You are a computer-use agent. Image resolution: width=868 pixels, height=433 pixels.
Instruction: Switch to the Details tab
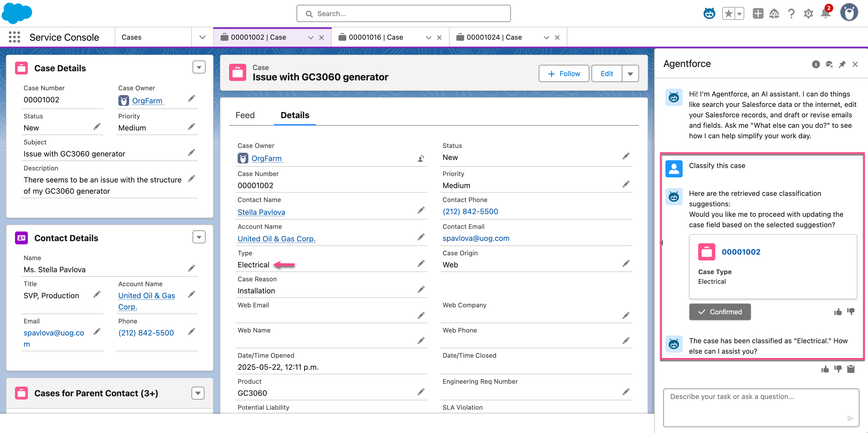click(x=295, y=115)
